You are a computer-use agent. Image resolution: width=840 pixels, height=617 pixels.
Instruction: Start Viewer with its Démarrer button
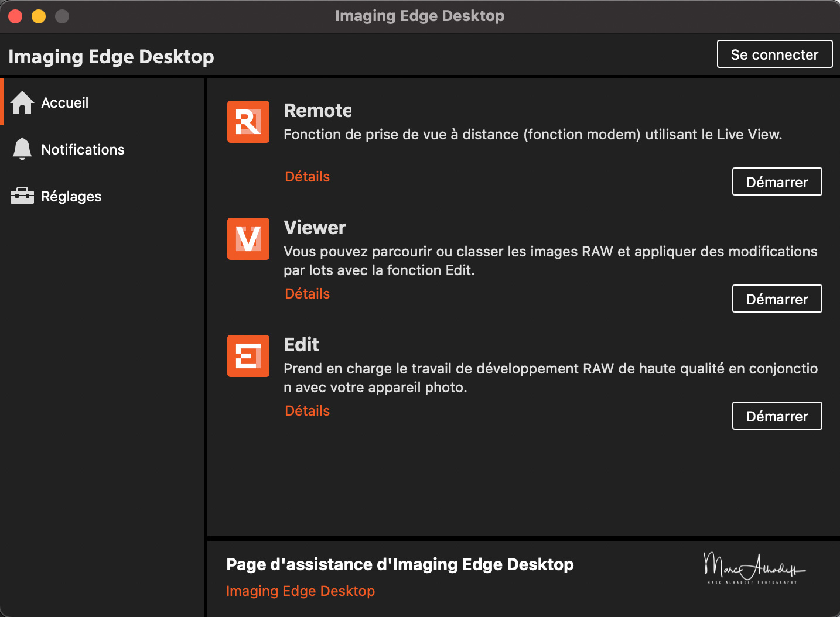coord(777,299)
